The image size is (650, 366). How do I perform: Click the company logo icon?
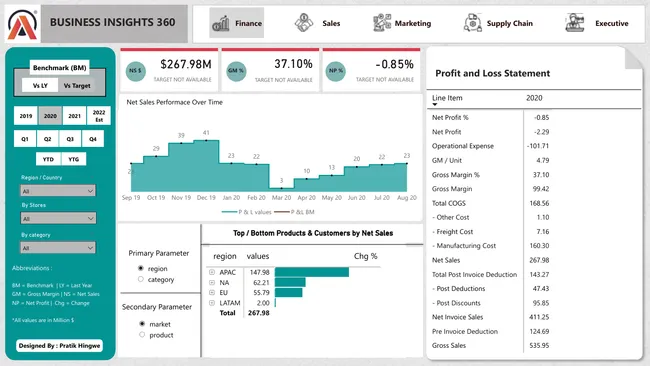tap(23, 24)
